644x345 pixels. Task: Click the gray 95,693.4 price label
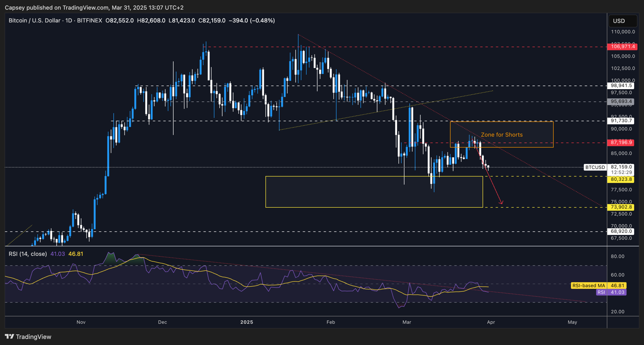click(621, 101)
